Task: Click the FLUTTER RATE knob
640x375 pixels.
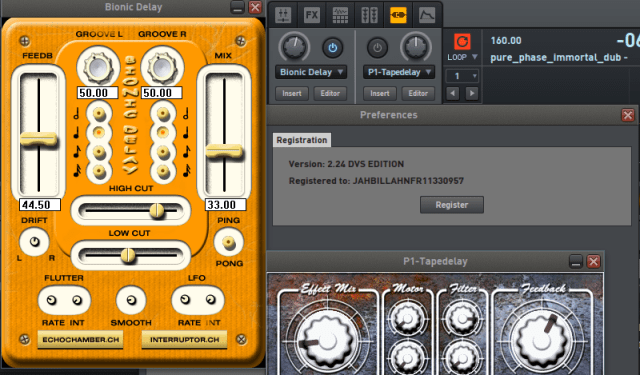Action: (x=51, y=300)
